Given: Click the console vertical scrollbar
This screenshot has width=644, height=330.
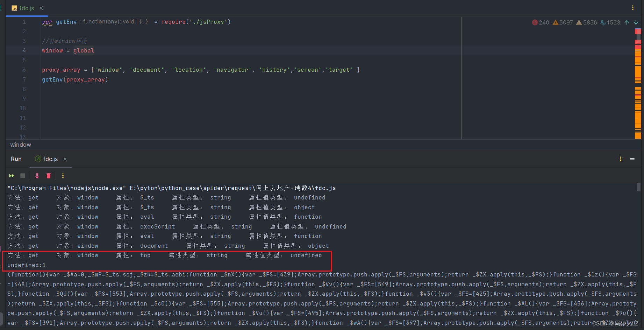Looking at the screenshot, I should 639,187.
